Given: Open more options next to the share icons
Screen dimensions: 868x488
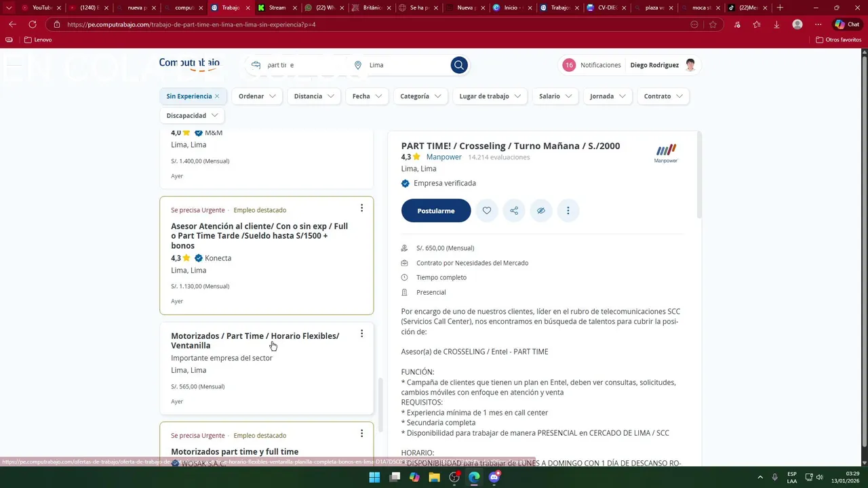Looking at the screenshot, I should pos(568,211).
